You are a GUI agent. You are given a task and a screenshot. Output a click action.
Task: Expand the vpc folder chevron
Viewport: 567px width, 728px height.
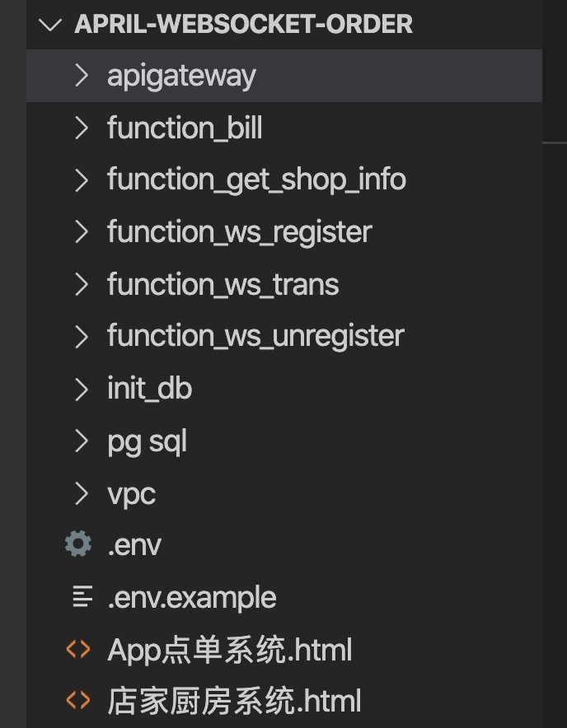(82, 493)
